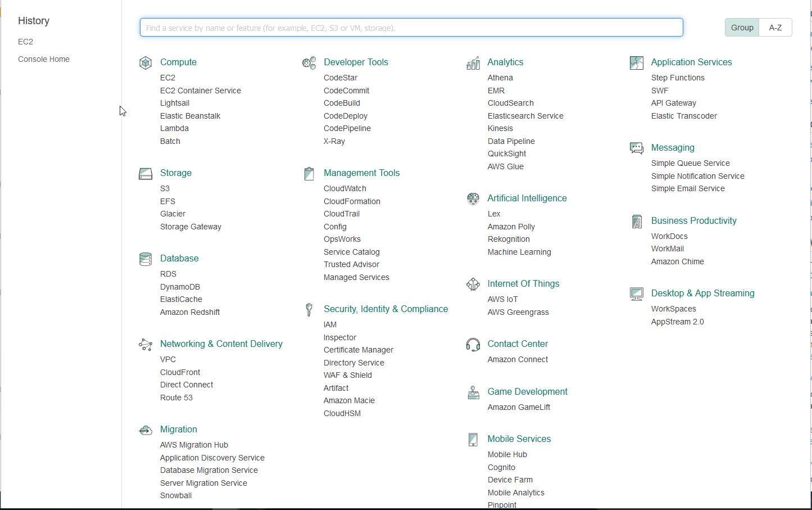Click the Database cylinder icon

tap(146, 259)
